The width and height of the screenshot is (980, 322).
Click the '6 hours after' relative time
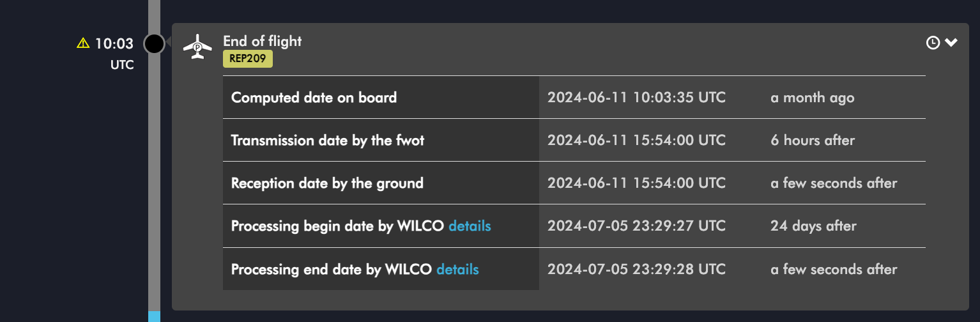813,140
